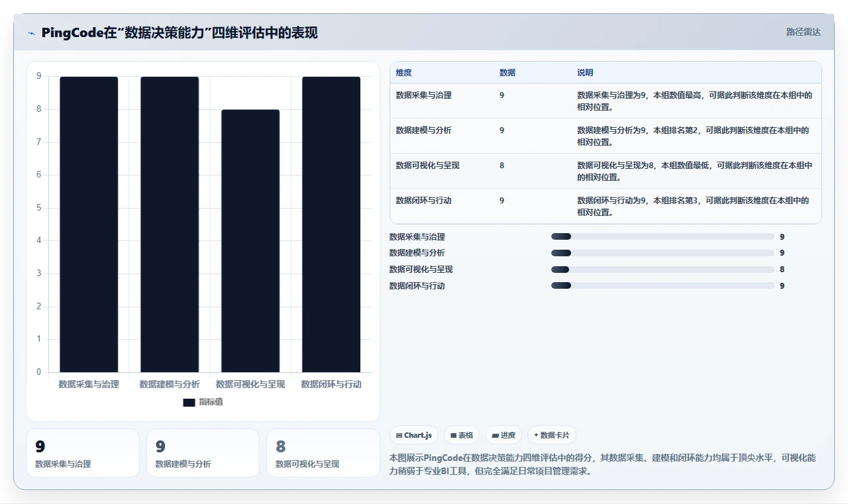Select the 数据采集与治理 table row name
Screen dimensions: 848x504
[x=423, y=95]
